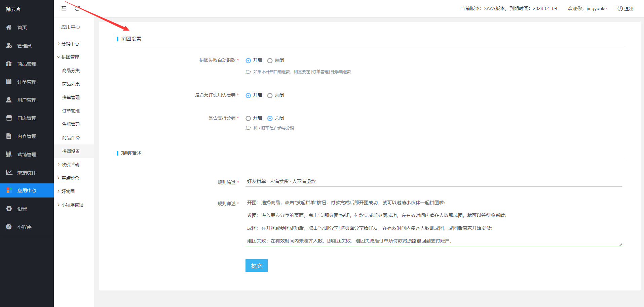Click the resize handle of the 规则详述 textarea
This screenshot has width=644, height=307.
[x=620, y=244]
